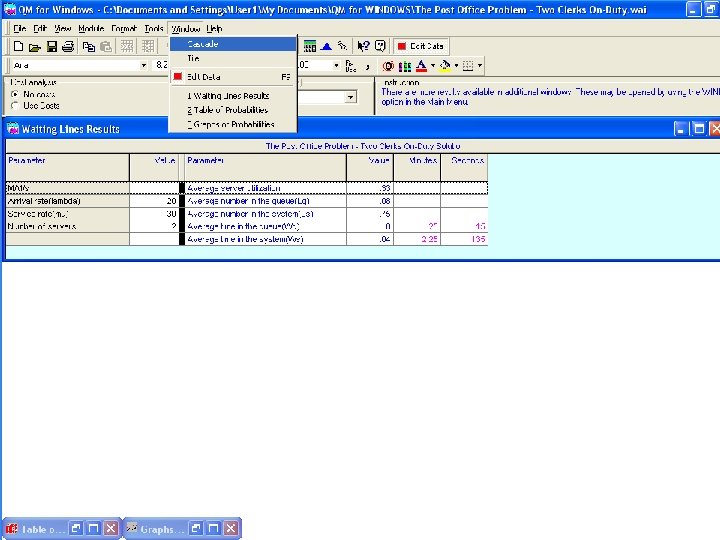Click the green calculator table icon
Image resolution: width=720 pixels, height=540 pixels.
click(x=310, y=46)
